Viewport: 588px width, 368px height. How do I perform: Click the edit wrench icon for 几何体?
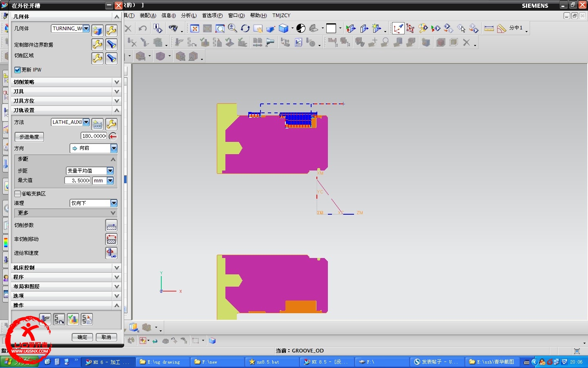(x=111, y=30)
